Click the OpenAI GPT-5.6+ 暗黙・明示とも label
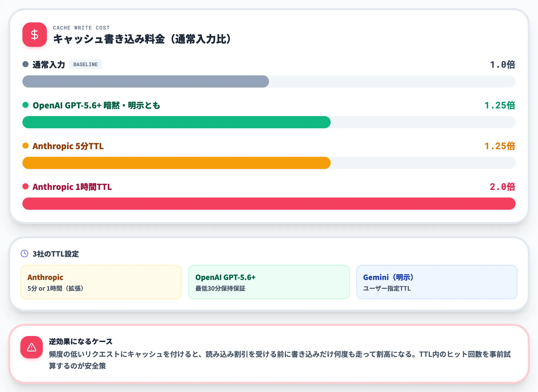The height and width of the screenshot is (392, 538). pyautogui.click(x=96, y=105)
